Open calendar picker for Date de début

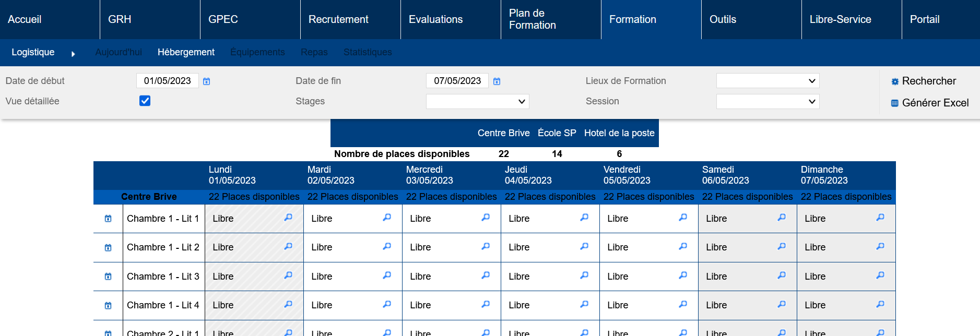(x=206, y=81)
